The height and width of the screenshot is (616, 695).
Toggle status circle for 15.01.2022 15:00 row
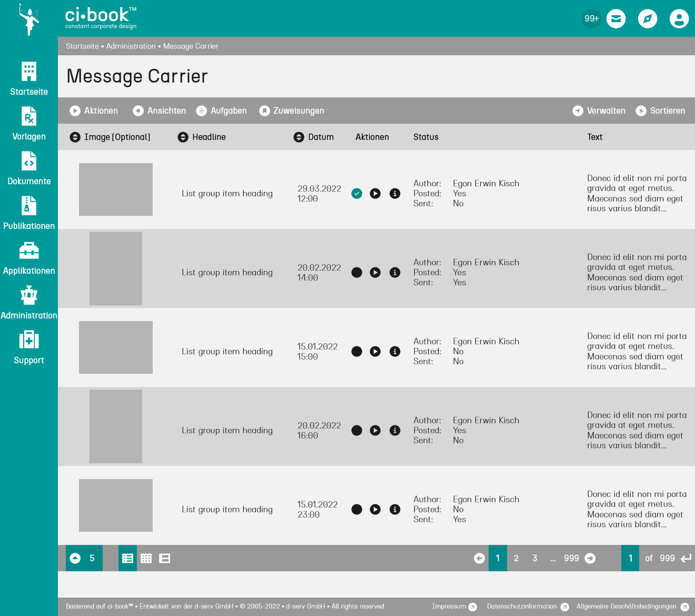point(357,351)
